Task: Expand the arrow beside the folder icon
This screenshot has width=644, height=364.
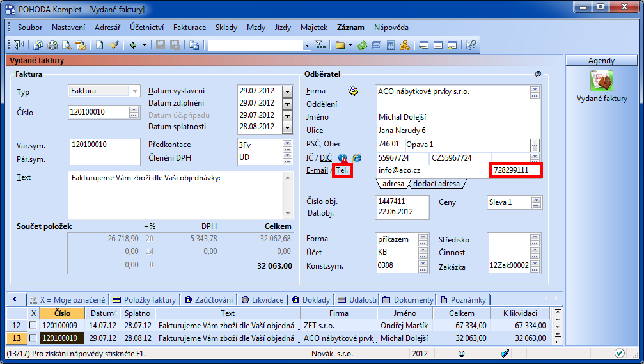Action: point(350,45)
